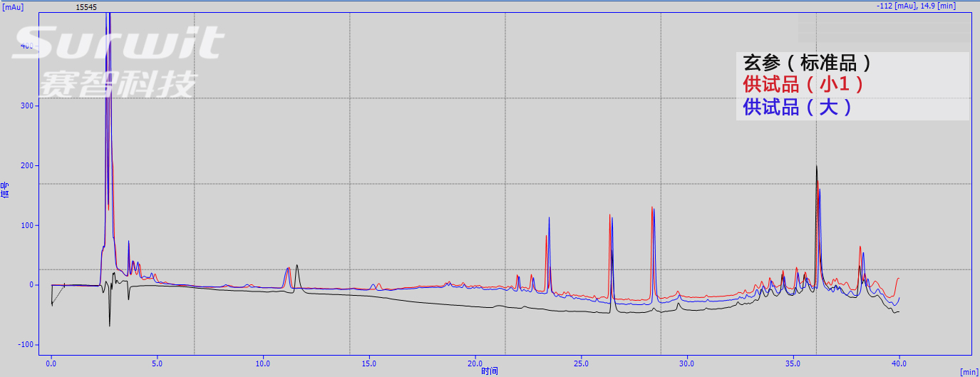980x377 pixels.
Task: Click the red peak apex near 28.3 min
Action: (x=651, y=209)
